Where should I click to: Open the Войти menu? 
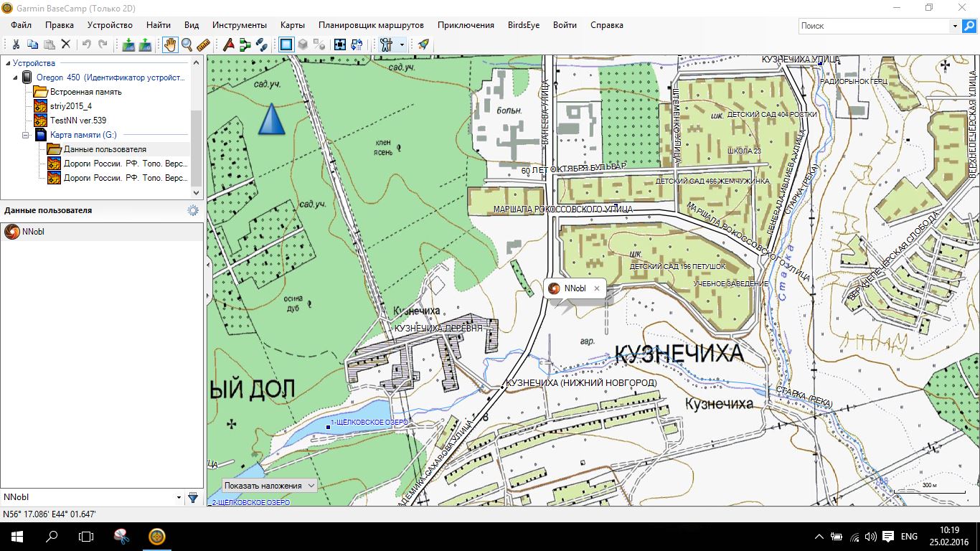(x=565, y=25)
